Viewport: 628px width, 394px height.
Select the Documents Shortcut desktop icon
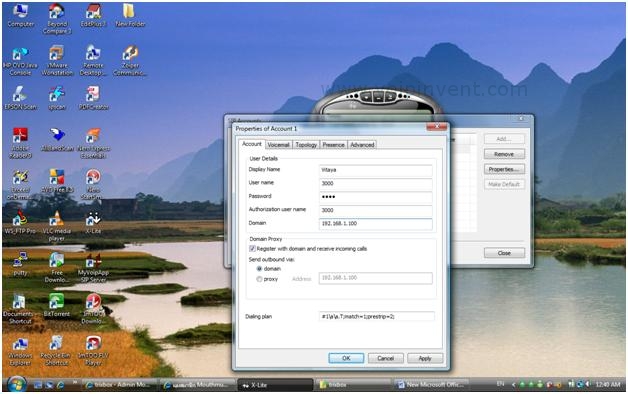[x=20, y=309]
